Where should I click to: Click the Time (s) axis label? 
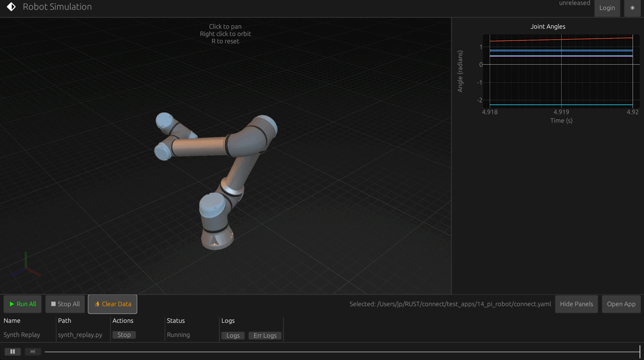pos(561,121)
